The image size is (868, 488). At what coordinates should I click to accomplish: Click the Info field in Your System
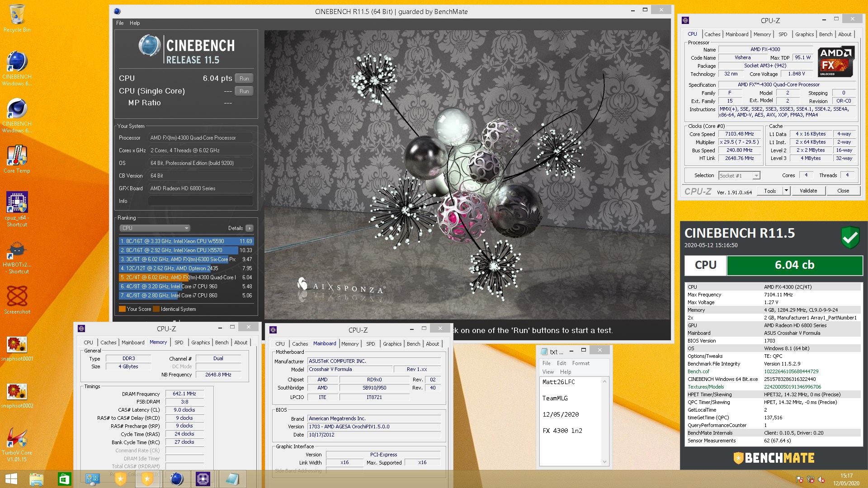tap(201, 201)
